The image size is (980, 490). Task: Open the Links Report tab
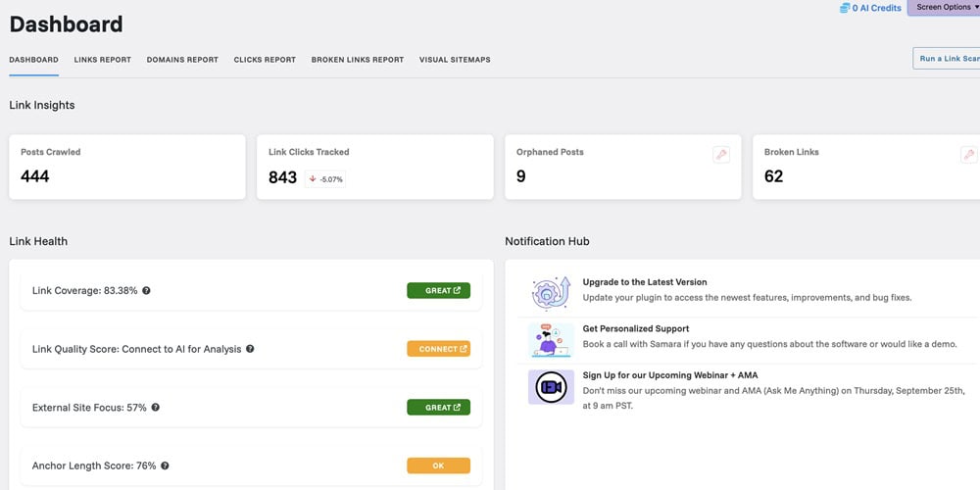[102, 60]
